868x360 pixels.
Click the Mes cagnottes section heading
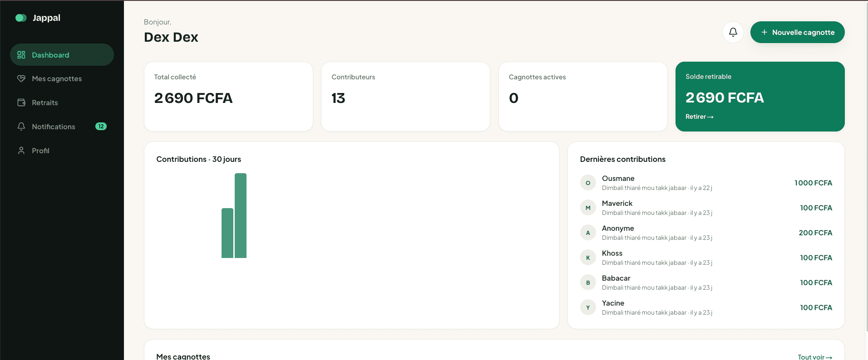[x=183, y=356]
